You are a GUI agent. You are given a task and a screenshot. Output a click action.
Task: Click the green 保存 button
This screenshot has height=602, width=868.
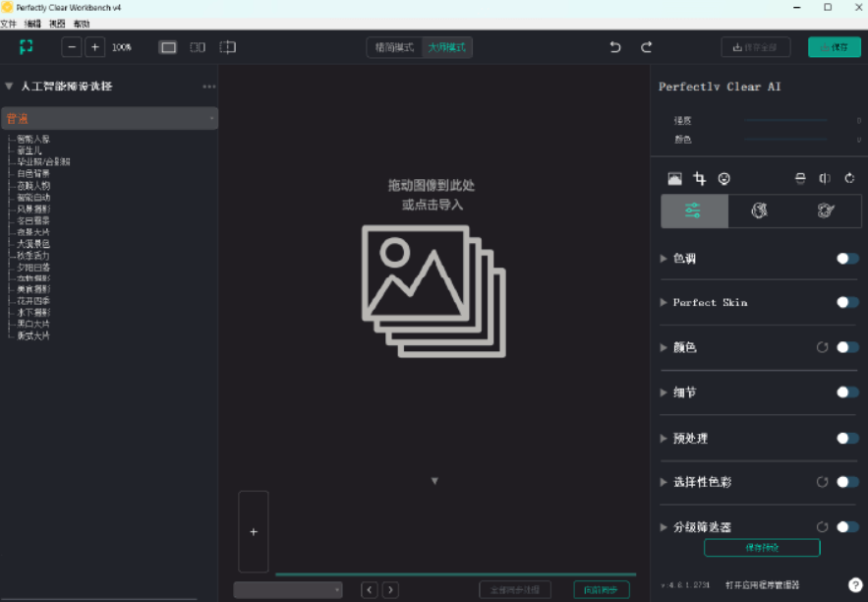834,46
